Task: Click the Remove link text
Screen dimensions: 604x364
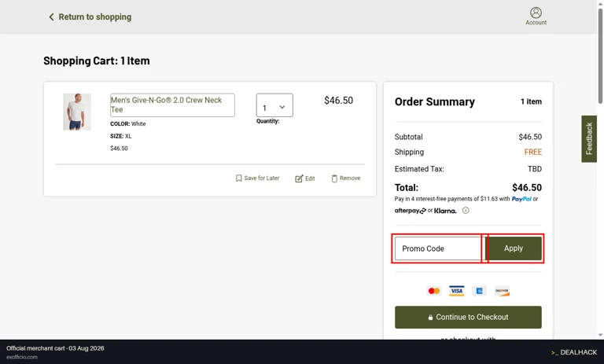Action: (x=350, y=178)
